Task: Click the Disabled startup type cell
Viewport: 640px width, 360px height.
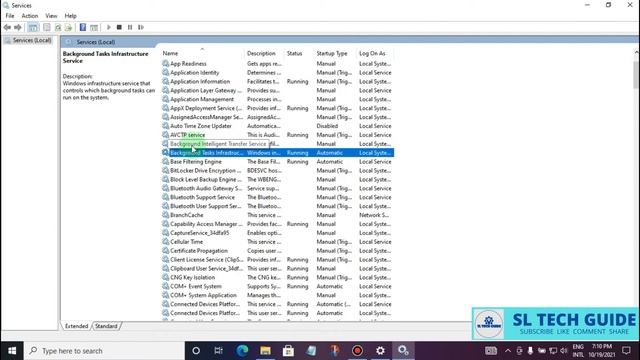Action: pyautogui.click(x=327, y=126)
